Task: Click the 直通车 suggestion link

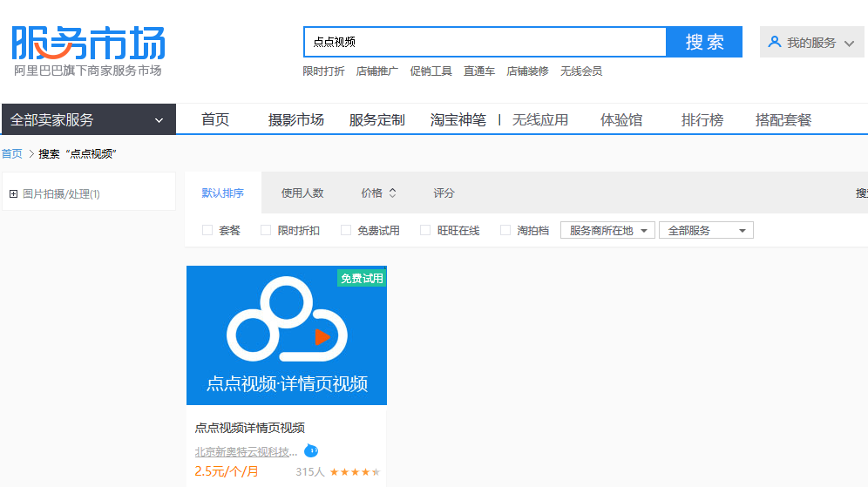Action: 479,71
